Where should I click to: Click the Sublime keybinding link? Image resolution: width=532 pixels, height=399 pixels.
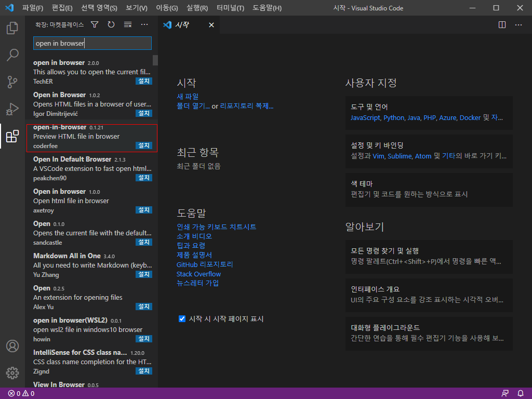point(400,156)
